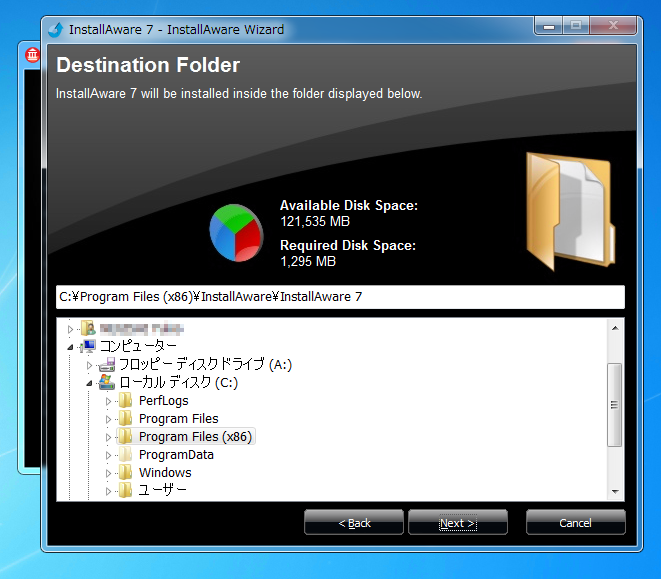Select the Program Files (x86) folder

195,437
